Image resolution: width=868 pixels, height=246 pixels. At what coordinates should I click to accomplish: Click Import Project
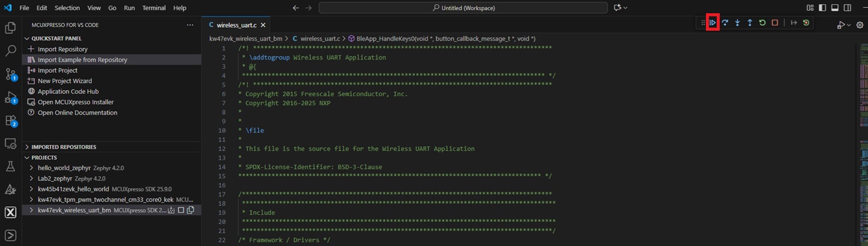coord(58,70)
